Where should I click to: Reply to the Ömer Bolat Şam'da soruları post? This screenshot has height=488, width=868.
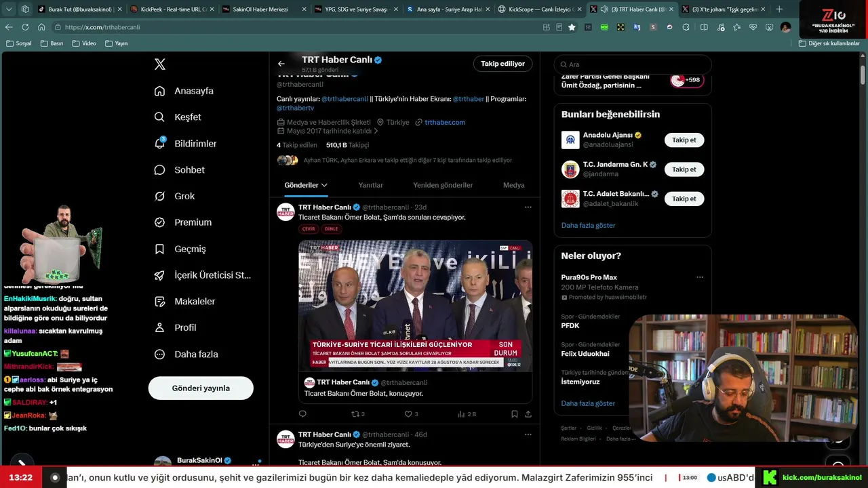click(302, 414)
